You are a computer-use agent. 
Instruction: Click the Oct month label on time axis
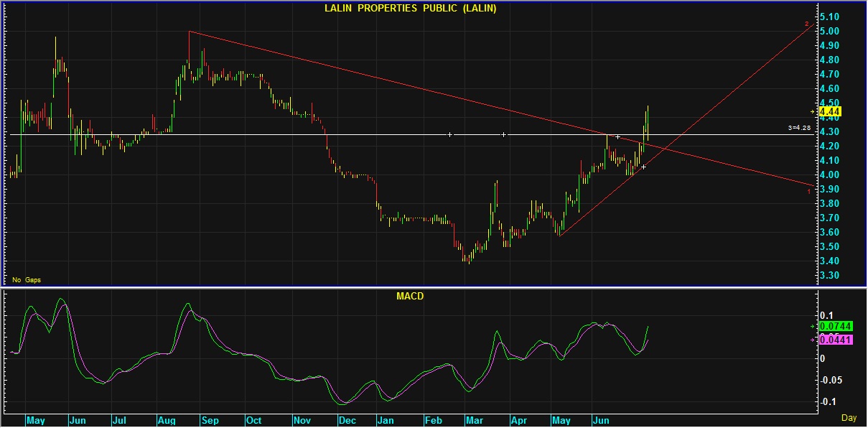[253, 421]
